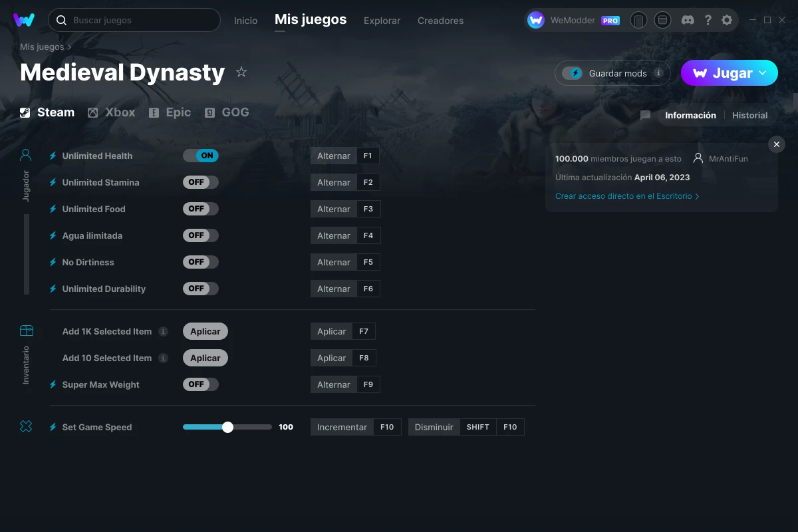Screen dimensions: 798x532
Task: Expand Mis juegos breadcrumb chevron
Action: point(69,47)
